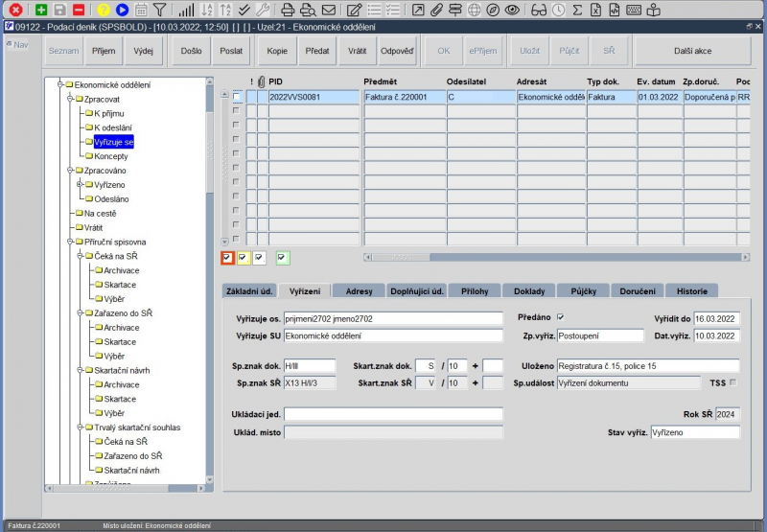The height and width of the screenshot is (532, 767).
Task: Click the eye view icon
Action: (x=512, y=10)
